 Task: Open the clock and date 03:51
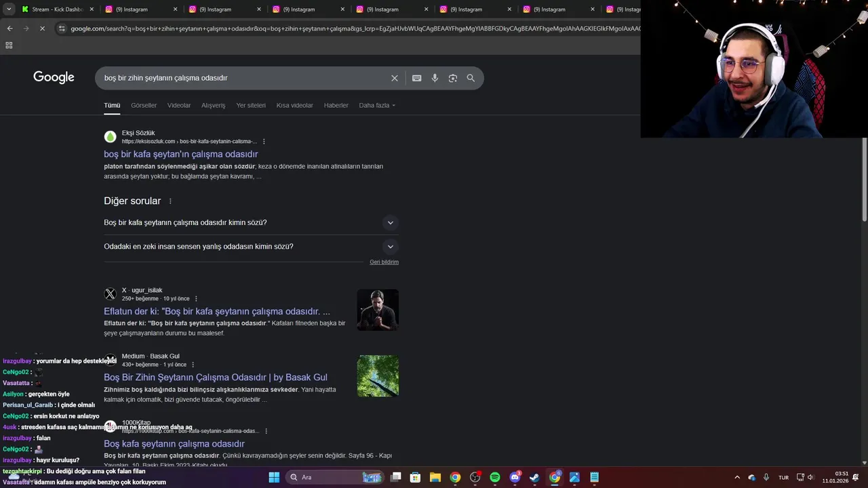click(835, 477)
